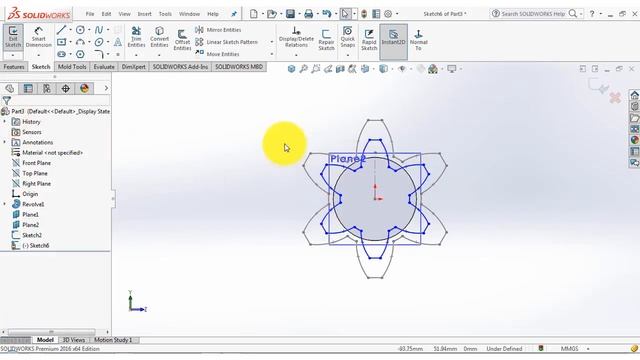Open the Line tool dropdown arrow
Viewport: 640px width, 360px height.
70,30
